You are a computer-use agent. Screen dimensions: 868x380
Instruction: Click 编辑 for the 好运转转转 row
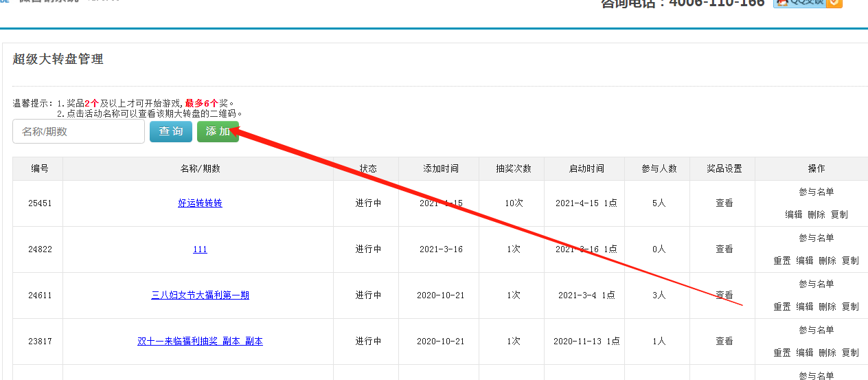[794, 214]
